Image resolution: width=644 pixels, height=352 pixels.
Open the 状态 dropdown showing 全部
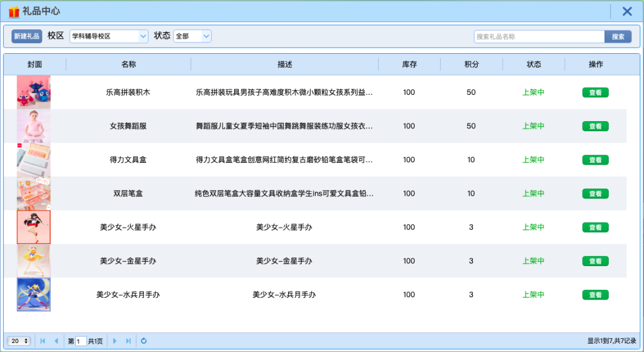[x=192, y=36]
